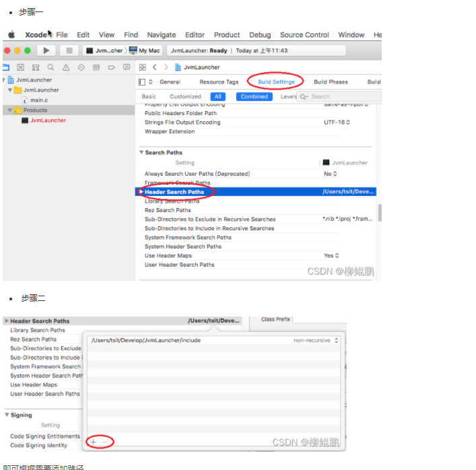Show All build settings
Screen dimensions: 476x470
(x=217, y=96)
